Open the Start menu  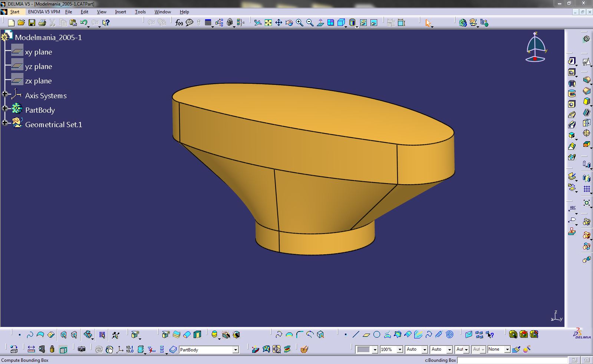coord(14,12)
